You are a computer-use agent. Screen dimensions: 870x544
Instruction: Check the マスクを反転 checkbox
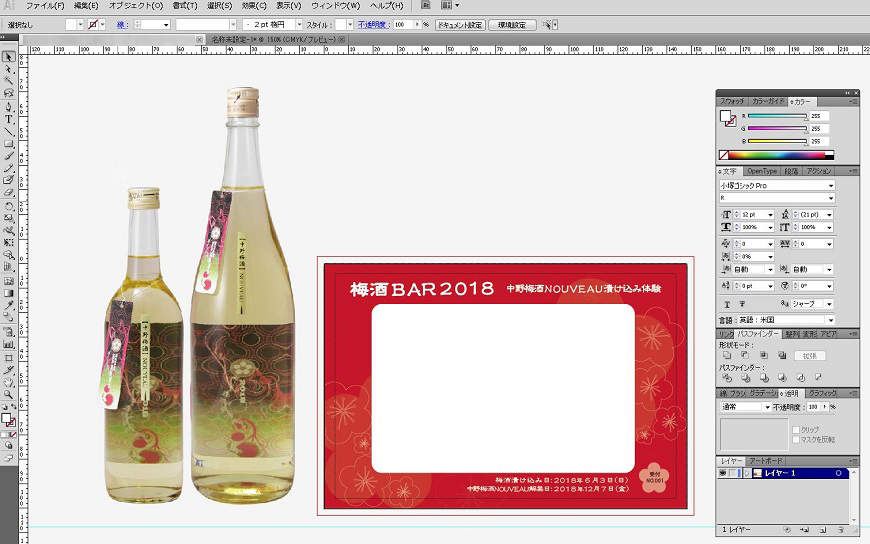coord(795,439)
